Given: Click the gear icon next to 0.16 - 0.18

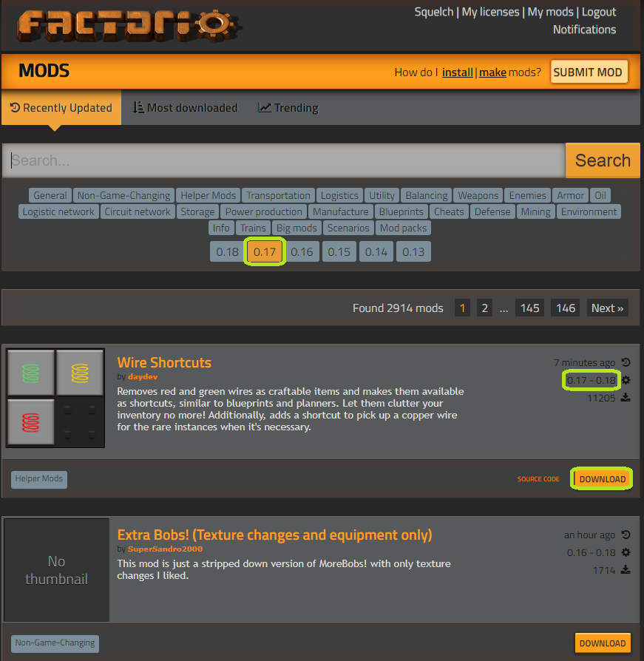Looking at the screenshot, I should point(626,552).
